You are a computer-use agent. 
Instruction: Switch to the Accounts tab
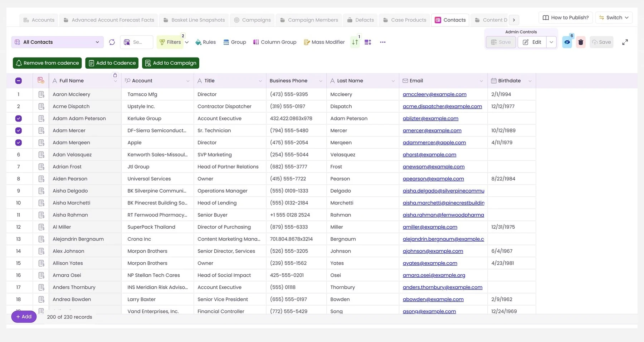39,20
